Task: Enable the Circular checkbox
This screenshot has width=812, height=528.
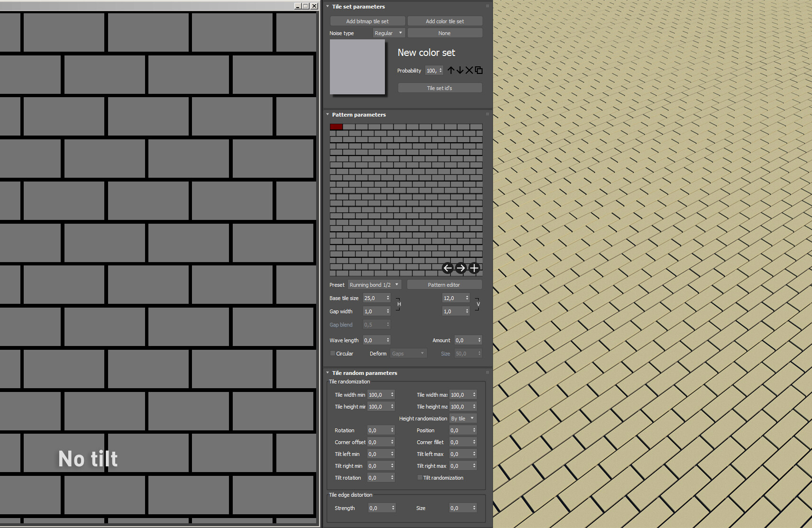Action: pyautogui.click(x=333, y=354)
